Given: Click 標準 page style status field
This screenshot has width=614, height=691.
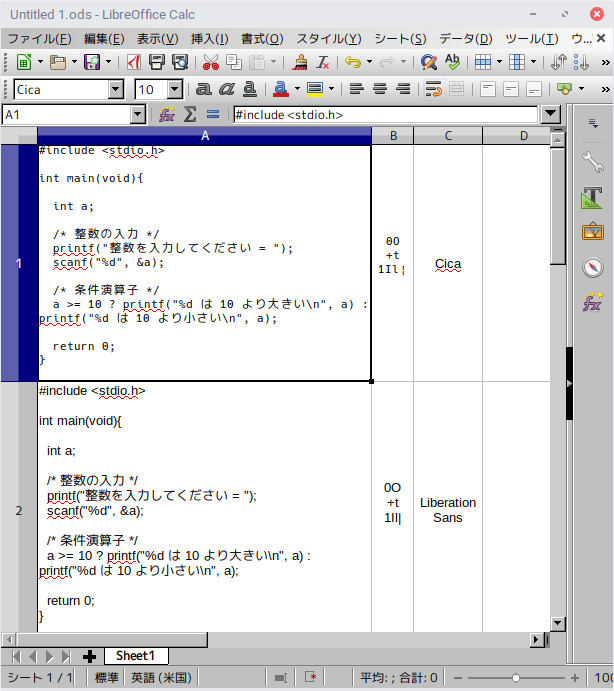Looking at the screenshot, I should (106, 677).
